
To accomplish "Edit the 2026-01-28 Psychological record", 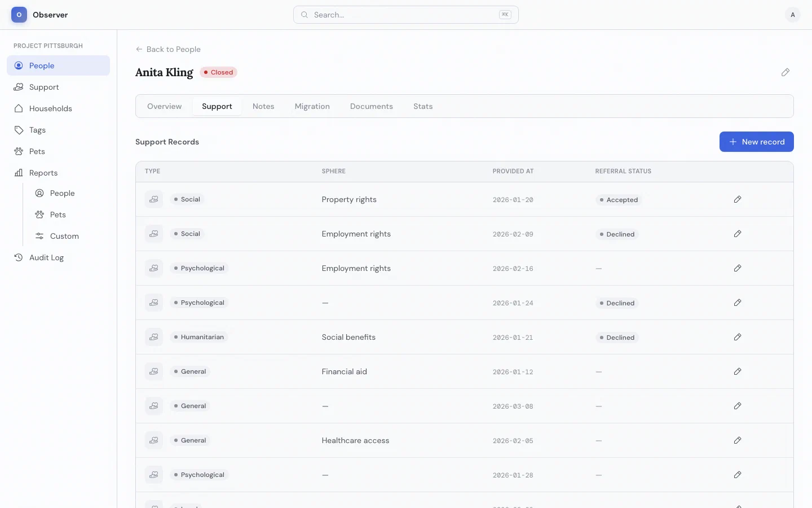I will [738, 475].
